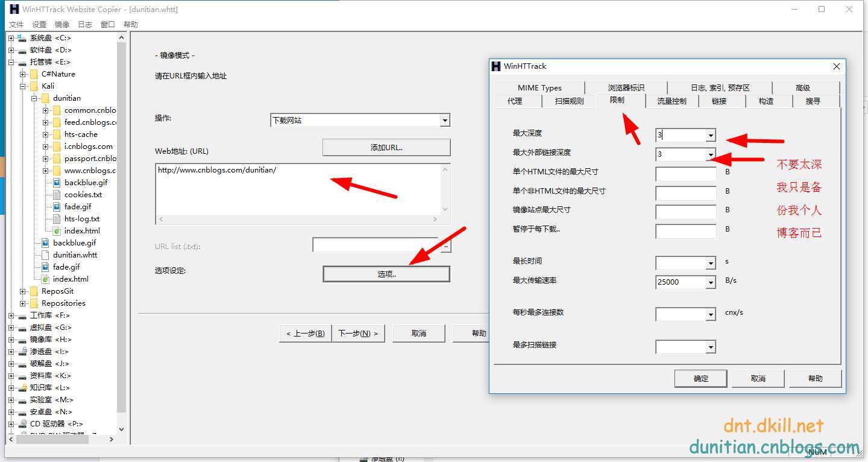The image size is (868, 462).
Task: Click the drive icon for 渗透盘 <I:>
Action: click(22, 352)
